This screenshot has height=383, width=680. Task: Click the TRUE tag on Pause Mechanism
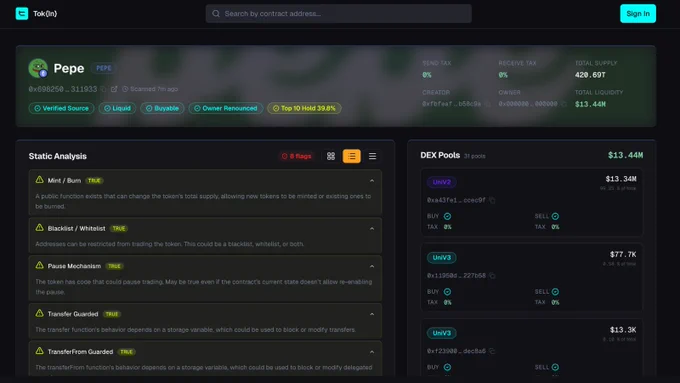pyautogui.click(x=114, y=266)
